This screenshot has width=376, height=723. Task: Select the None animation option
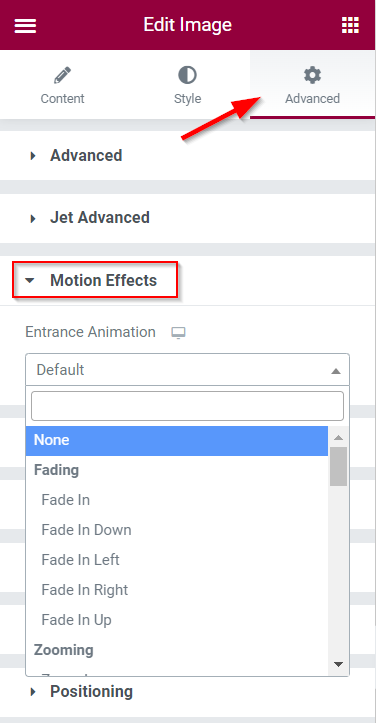[177, 440]
